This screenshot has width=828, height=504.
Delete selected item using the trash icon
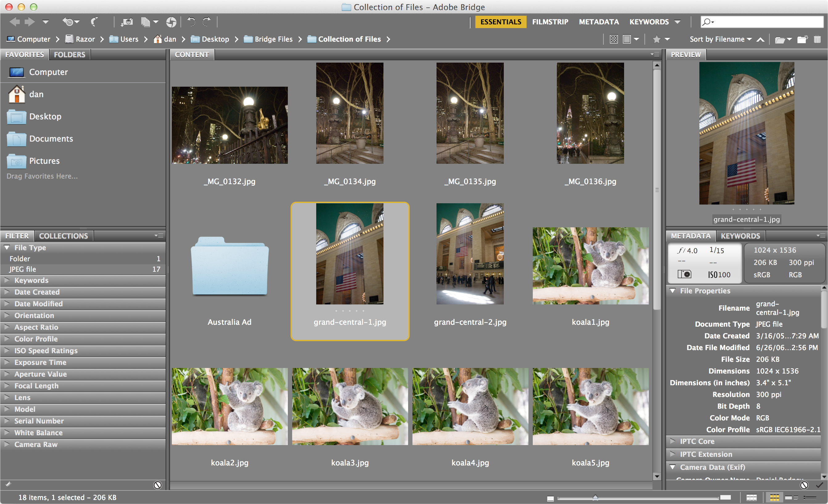pos(818,39)
